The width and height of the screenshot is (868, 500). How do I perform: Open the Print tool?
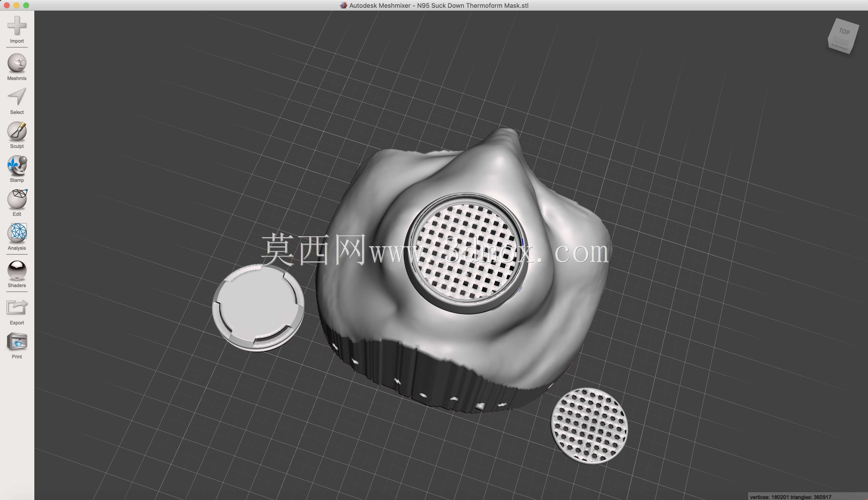[x=17, y=346]
